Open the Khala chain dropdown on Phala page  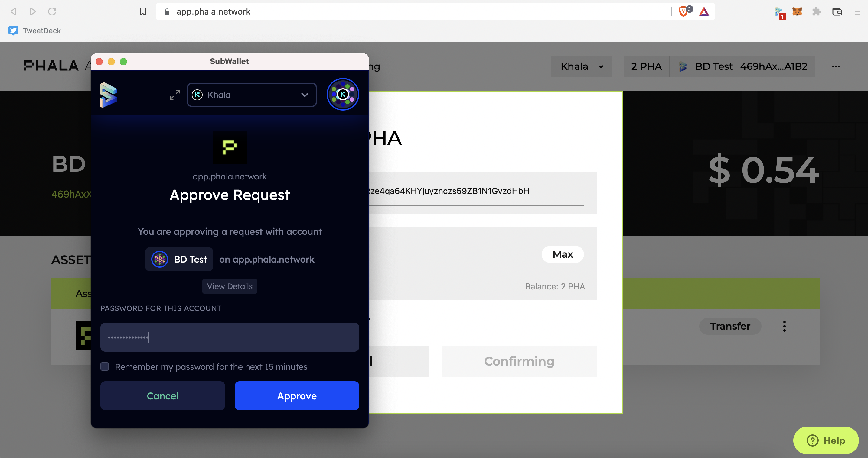click(581, 66)
